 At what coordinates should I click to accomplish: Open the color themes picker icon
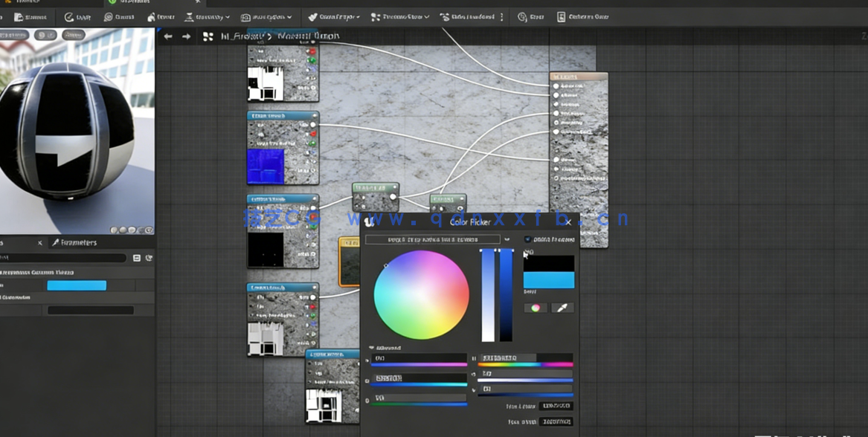tap(535, 308)
